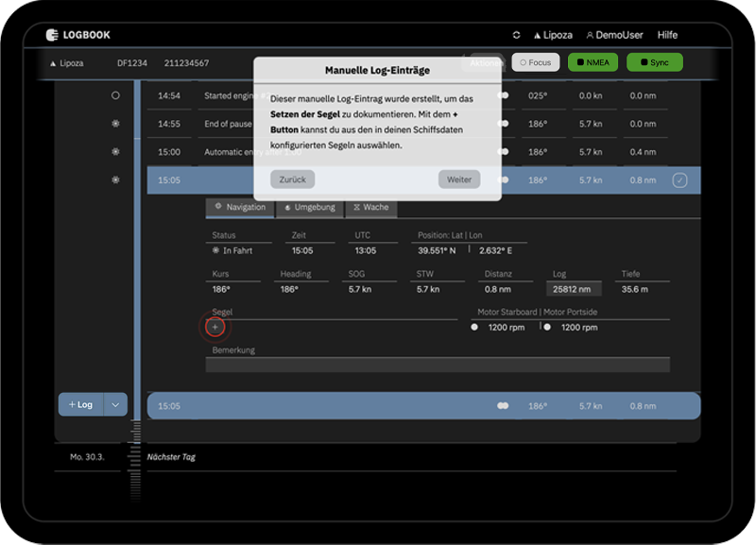Image resolution: width=756 pixels, height=545 pixels.
Task: Open the DemoUser account menu
Action: (615, 35)
